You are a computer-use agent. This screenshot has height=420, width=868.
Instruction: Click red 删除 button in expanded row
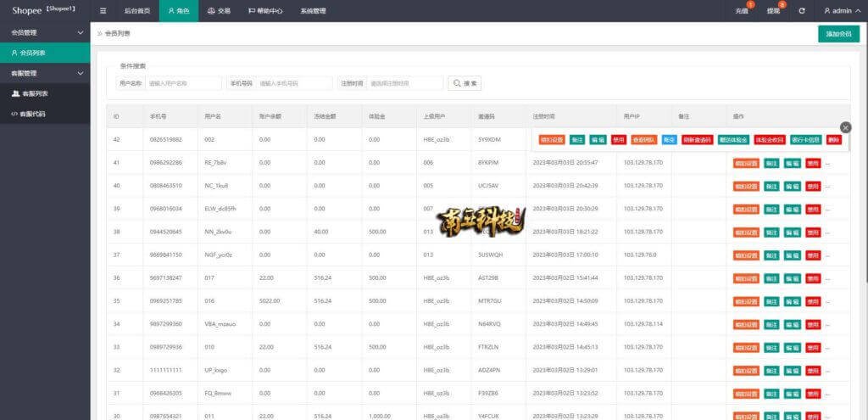(x=835, y=139)
